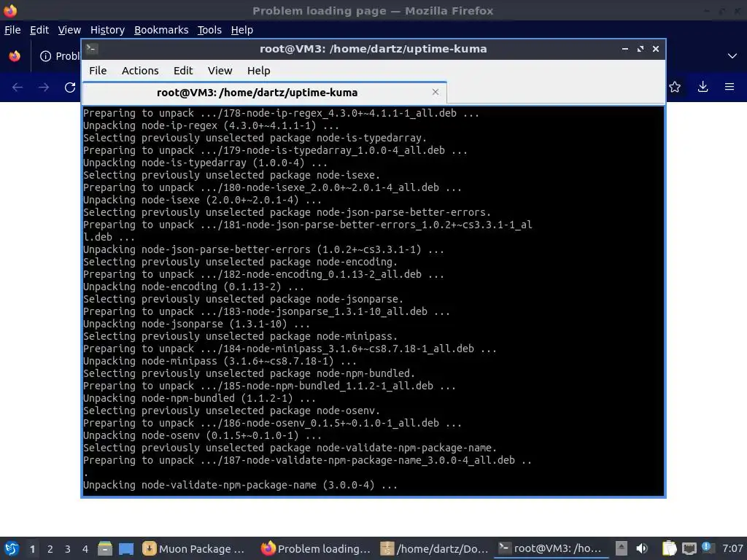Click the Firefox forward arrow
Viewport: 747px width, 560px height.
[x=44, y=87]
